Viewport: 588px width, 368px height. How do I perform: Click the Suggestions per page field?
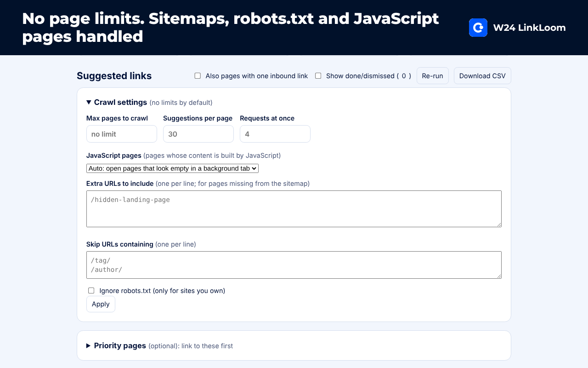tap(198, 134)
